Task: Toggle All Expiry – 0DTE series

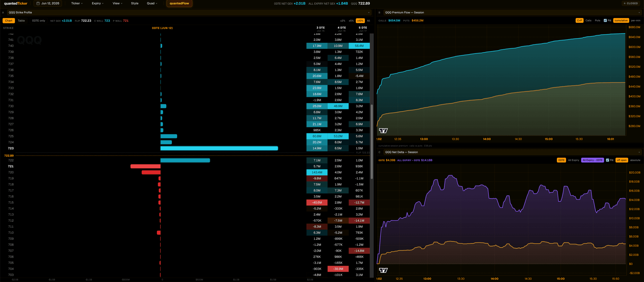Action: point(592,160)
